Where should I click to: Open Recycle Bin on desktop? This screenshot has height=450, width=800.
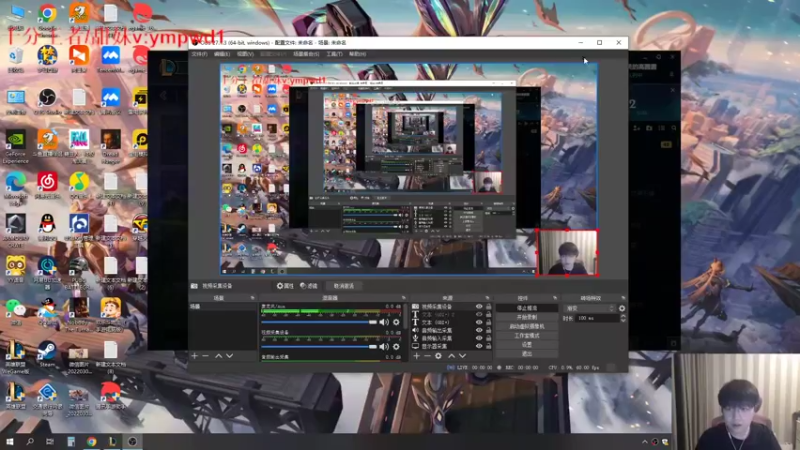pos(15,59)
